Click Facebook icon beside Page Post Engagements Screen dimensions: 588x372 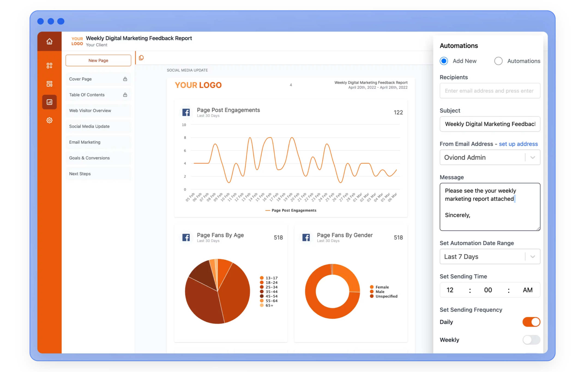(x=186, y=112)
